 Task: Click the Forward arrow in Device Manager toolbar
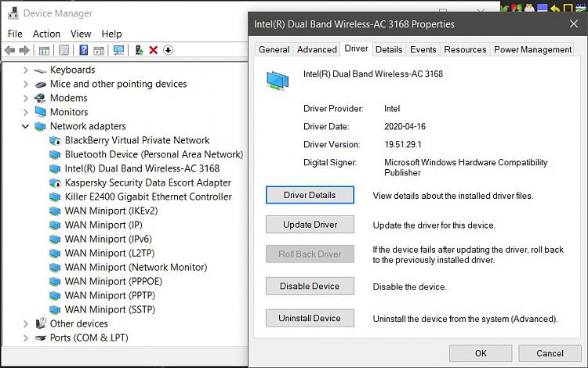(x=24, y=50)
